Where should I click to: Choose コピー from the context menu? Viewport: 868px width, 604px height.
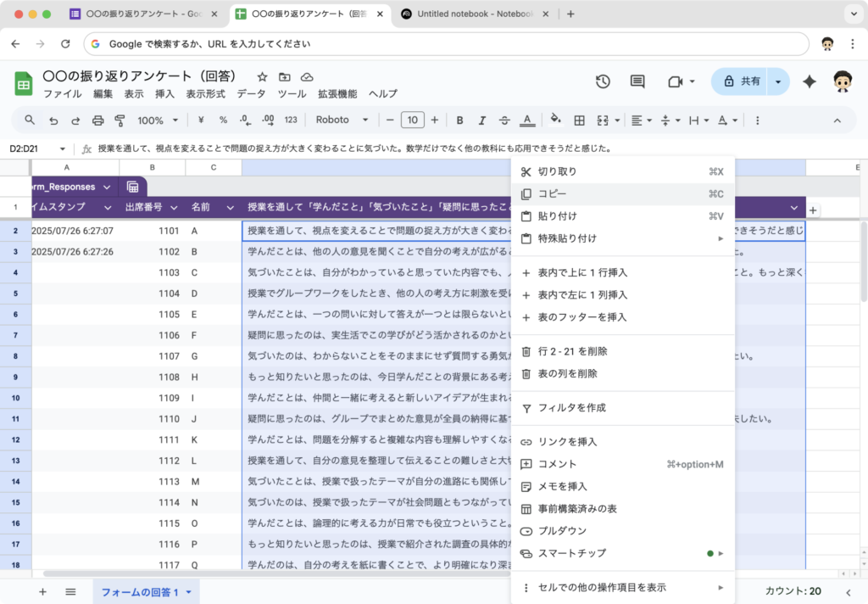[x=623, y=194]
